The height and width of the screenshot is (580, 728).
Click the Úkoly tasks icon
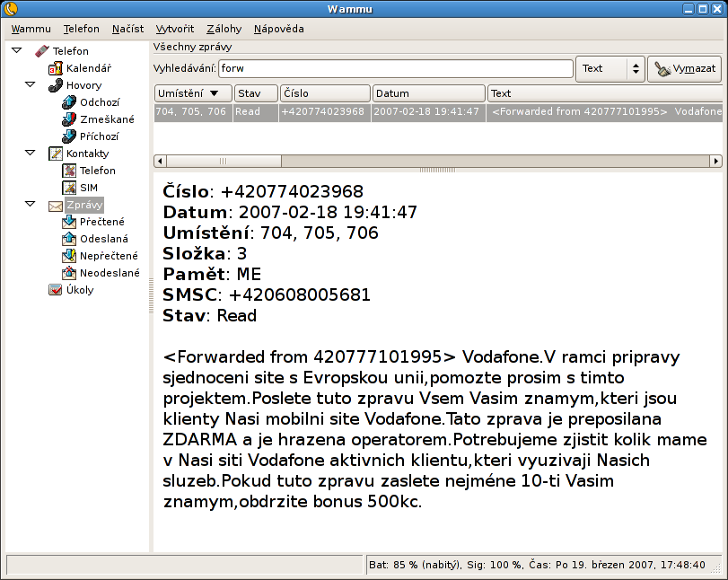click(56, 290)
